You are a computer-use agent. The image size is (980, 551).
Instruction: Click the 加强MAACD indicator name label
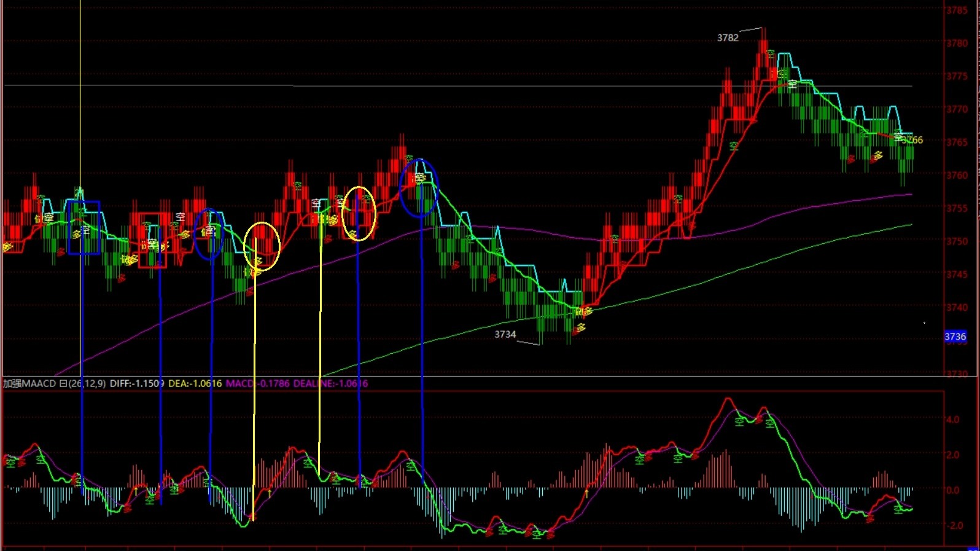pyautogui.click(x=29, y=383)
